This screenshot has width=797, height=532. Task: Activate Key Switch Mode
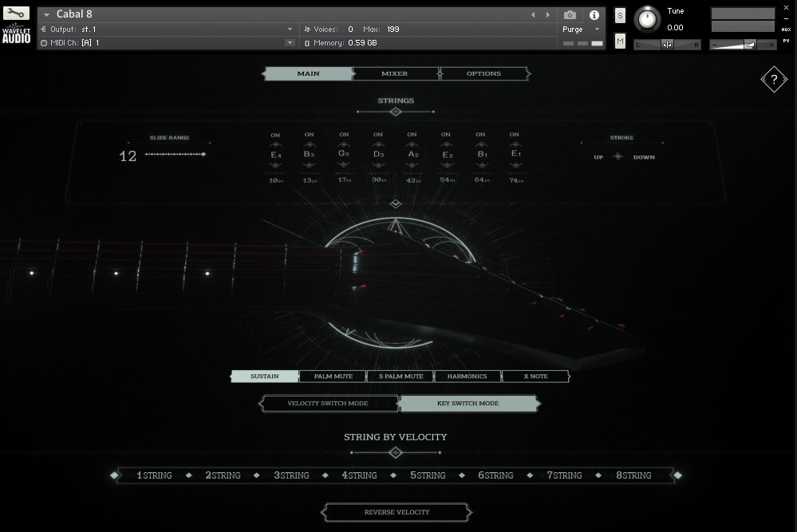(x=469, y=403)
